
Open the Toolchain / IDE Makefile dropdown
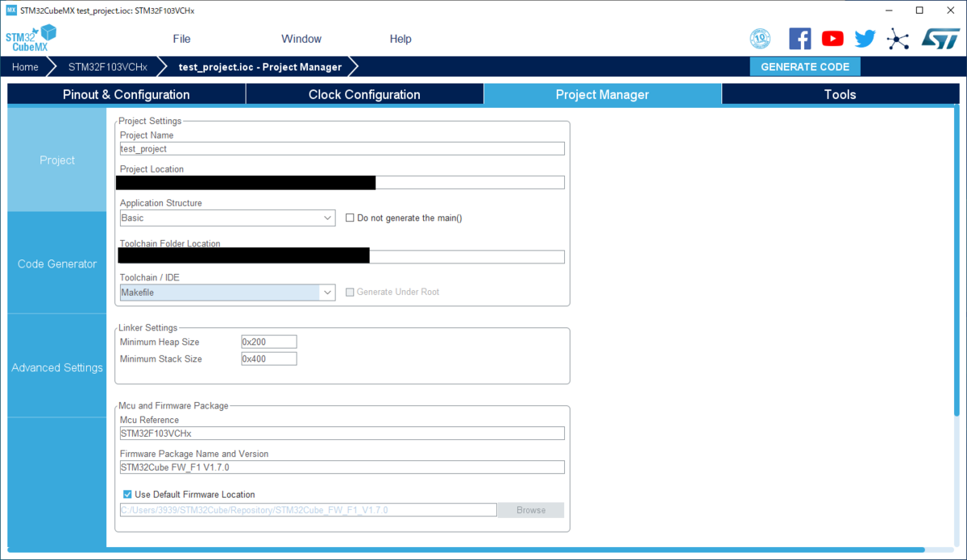point(227,292)
